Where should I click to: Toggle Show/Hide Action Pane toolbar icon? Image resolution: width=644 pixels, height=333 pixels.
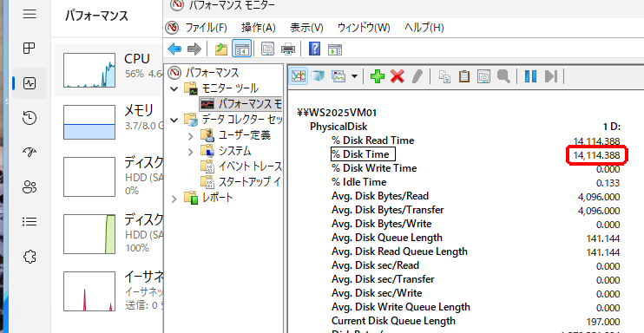pos(335,49)
